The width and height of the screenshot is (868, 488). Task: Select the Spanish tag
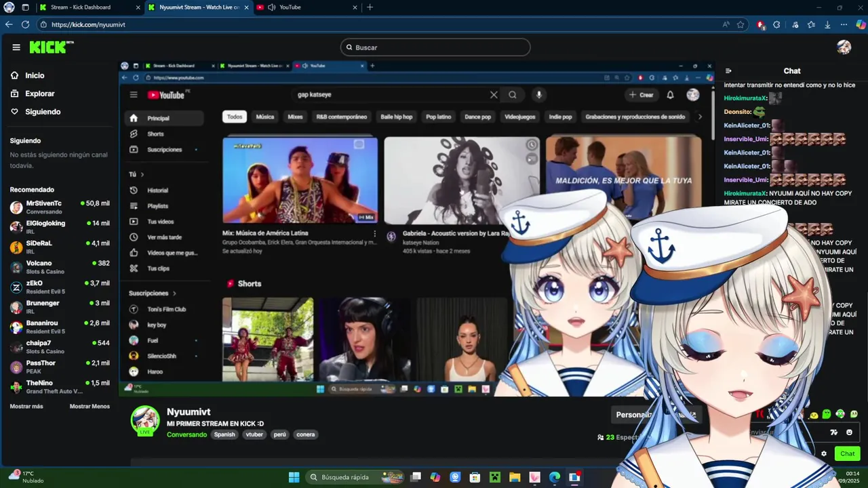click(x=224, y=434)
